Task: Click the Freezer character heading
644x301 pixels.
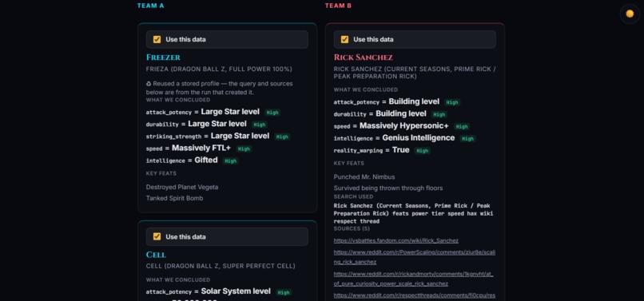Action: tap(163, 57)
